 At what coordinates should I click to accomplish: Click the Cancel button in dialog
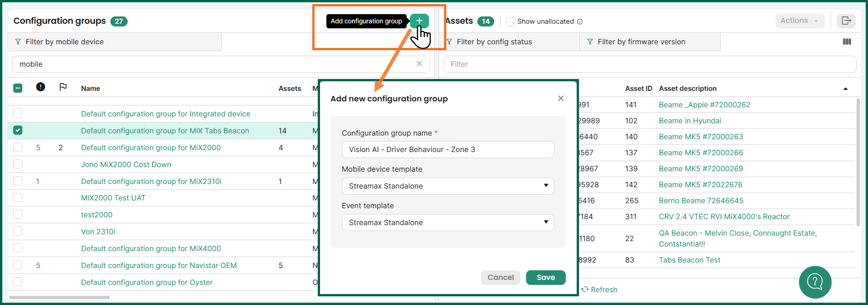501,277
